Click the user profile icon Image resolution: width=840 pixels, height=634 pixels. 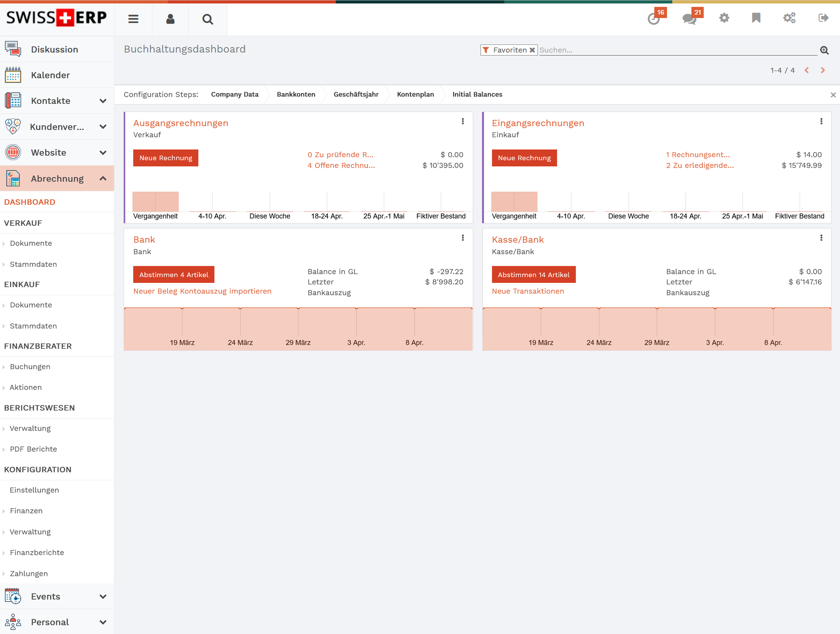coord(170,18)
